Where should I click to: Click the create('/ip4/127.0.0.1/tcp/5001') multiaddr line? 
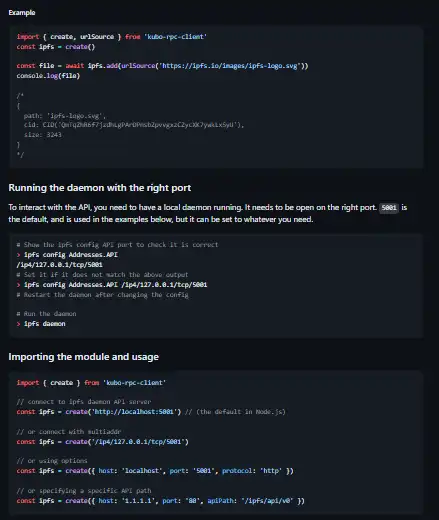tap(103, 442)
